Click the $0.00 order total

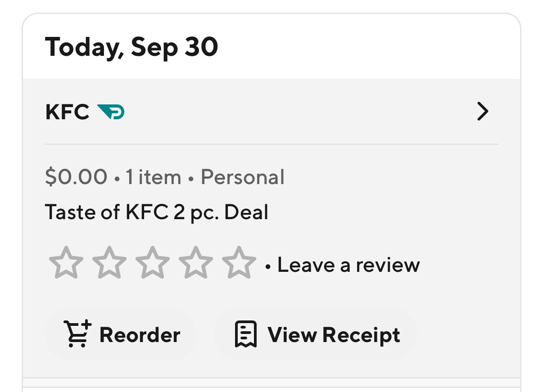coord(76,177)
